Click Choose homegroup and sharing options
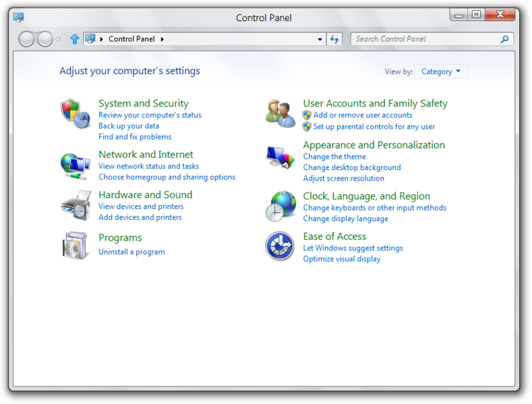Image resolution: width=532 pixels, height=404 pixels. pos(167,177)
